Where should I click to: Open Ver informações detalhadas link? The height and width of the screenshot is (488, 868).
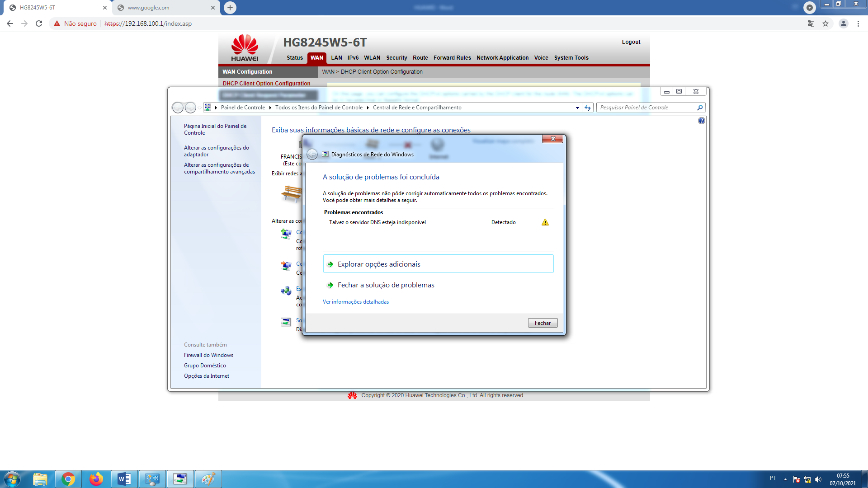(x=355, y=302)
